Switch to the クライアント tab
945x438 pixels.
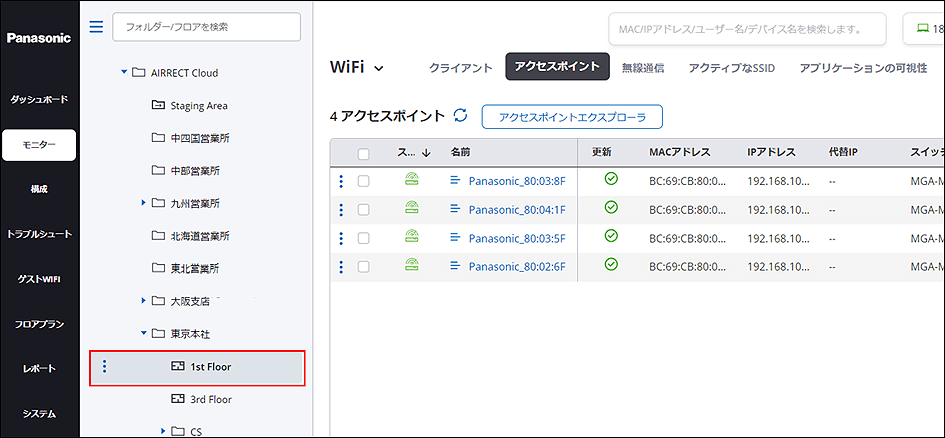[x=460, y=68]
